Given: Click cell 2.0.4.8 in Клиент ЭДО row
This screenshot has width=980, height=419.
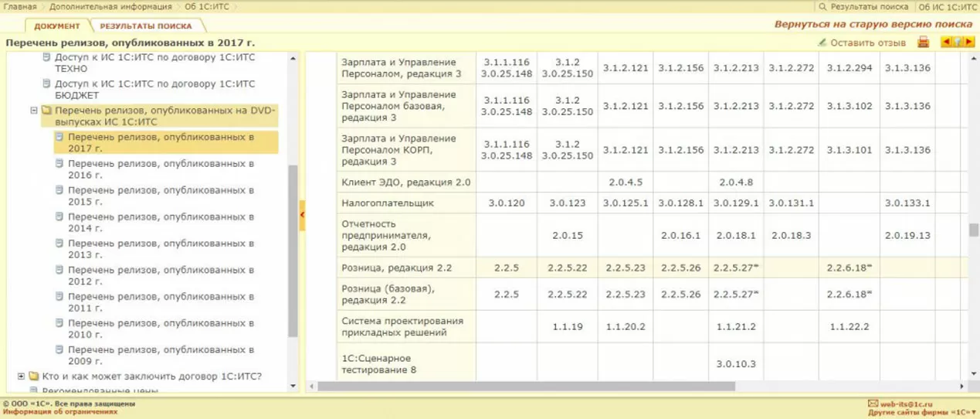Looking at the screenshot, I should pyautogui.click(x=736, y=182).
